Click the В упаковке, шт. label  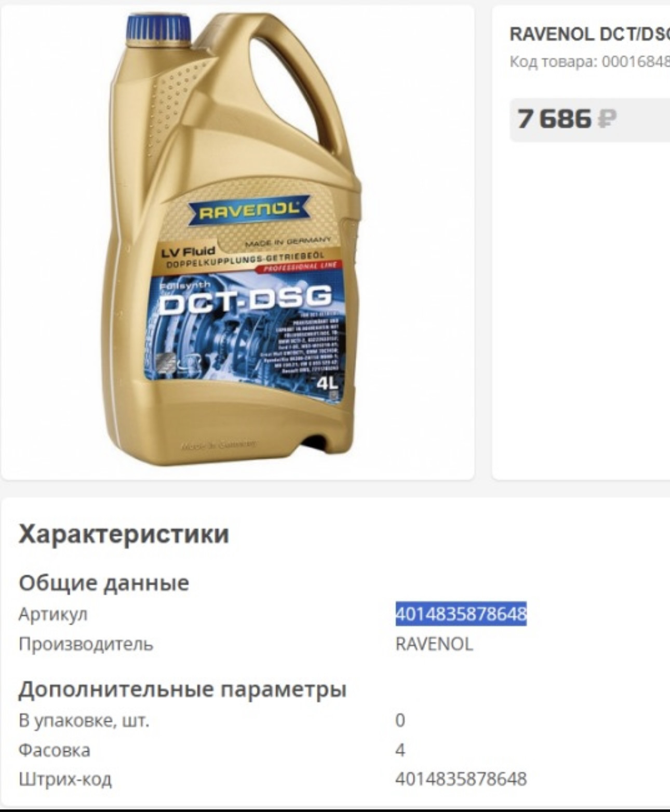click(84, 721)
